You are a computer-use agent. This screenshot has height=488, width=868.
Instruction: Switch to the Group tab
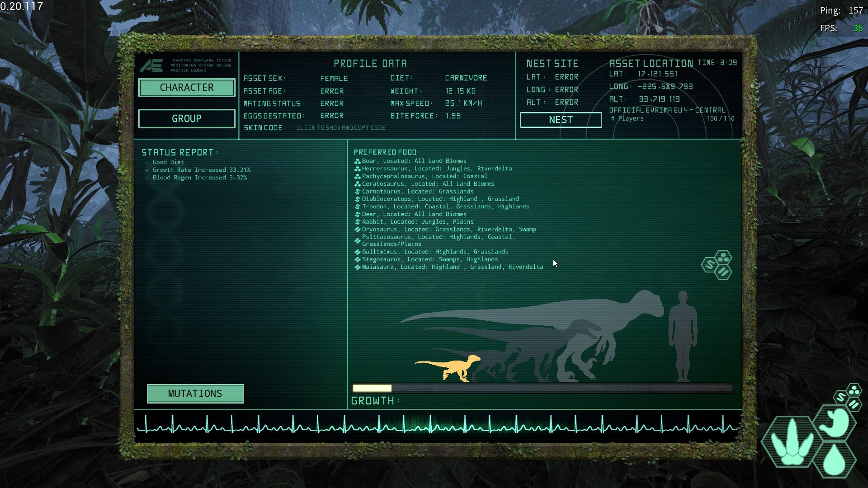(187, 118)
